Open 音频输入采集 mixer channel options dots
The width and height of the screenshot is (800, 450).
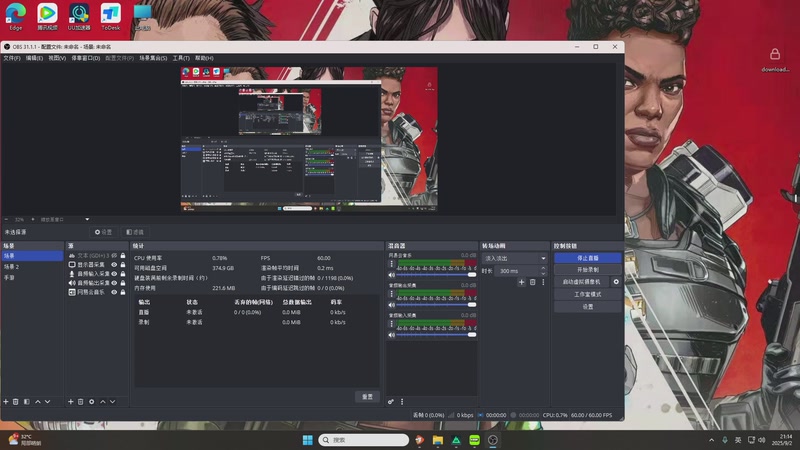click(391, 324)
